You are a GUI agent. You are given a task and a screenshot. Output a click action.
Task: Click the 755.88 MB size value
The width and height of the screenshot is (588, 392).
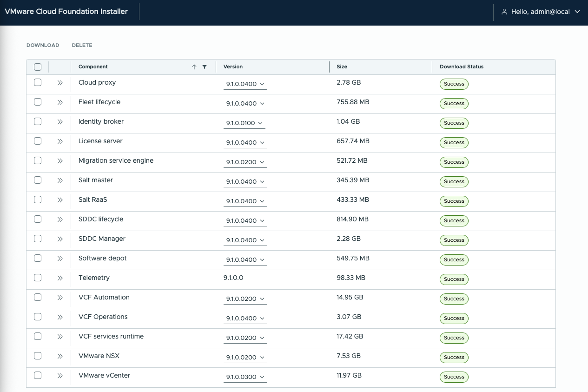353,102
